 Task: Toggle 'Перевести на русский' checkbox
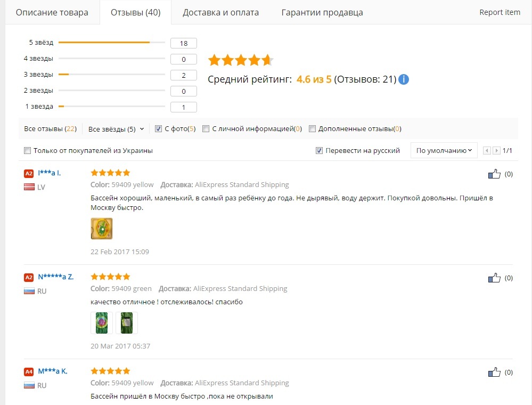point(319,151)
